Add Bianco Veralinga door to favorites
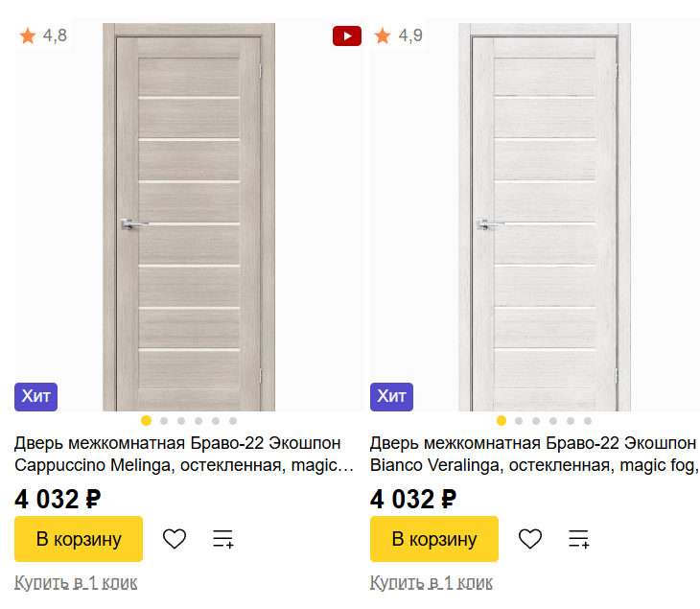 (x=530, y=539)
